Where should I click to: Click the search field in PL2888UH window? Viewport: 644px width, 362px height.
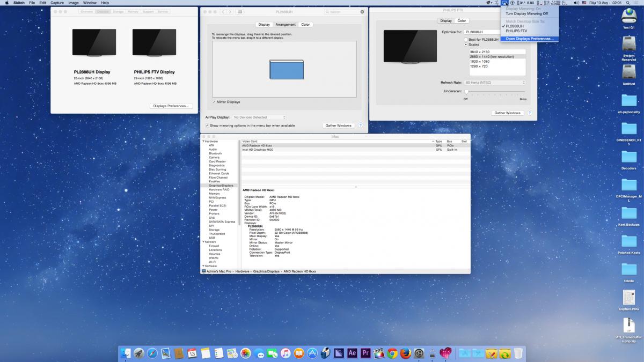tap(344, 11)
